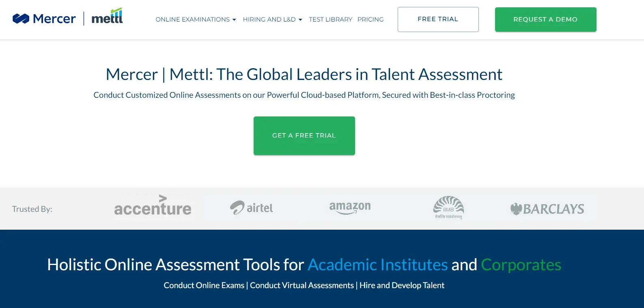Click the Accenture logo in the trusted-by strip

point(153,206)
